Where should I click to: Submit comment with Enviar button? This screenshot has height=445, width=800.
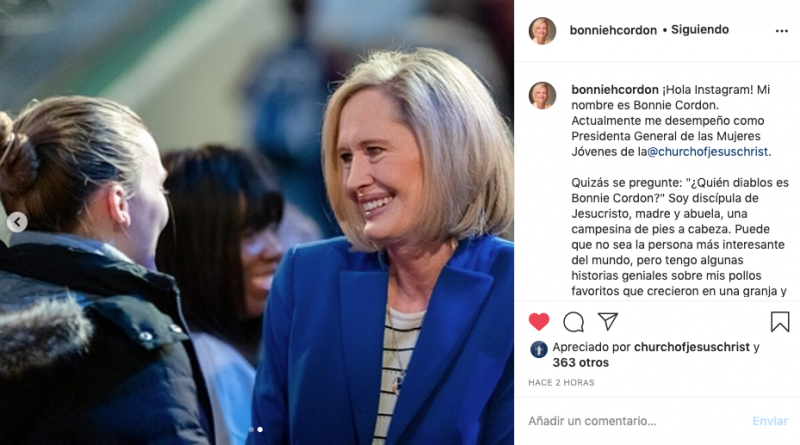[770, 421]
